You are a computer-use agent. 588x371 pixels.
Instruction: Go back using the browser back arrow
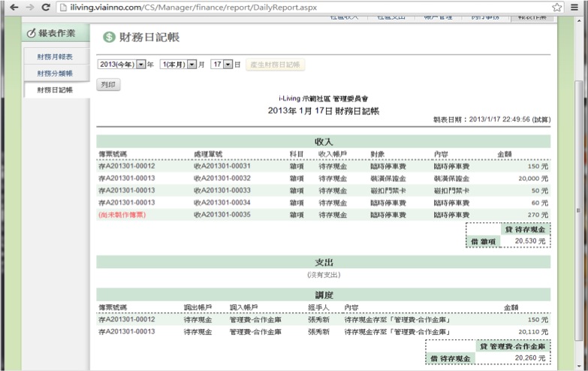click(14, 7)
